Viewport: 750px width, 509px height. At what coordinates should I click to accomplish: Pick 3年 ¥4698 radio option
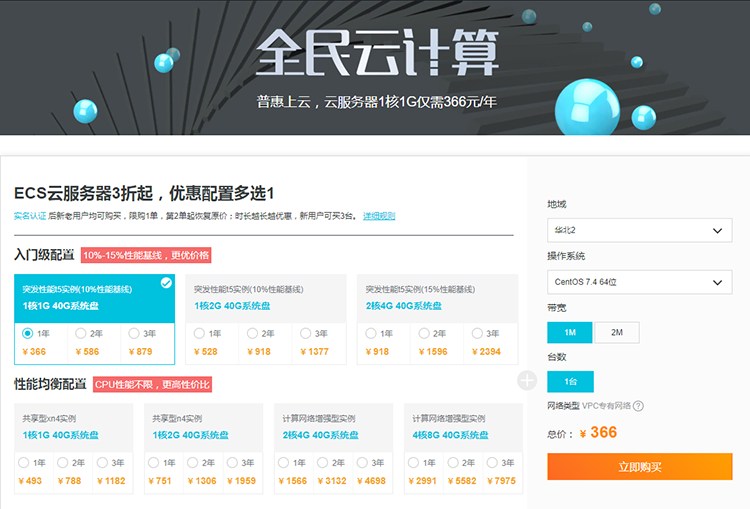(x=362, y=462)
